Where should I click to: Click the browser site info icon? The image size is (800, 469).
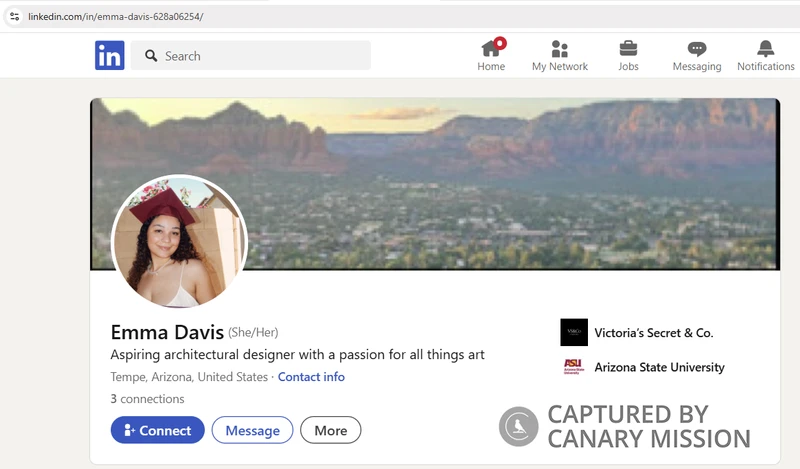coord(14,16)
